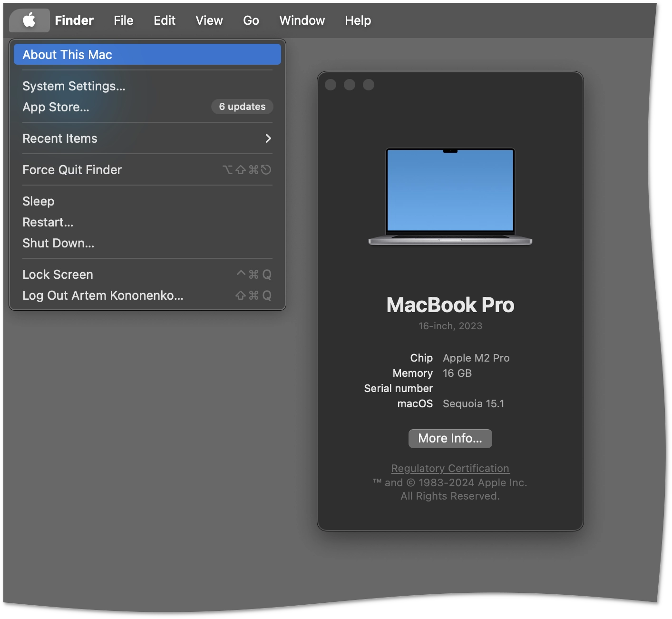Close the About This Mac window

point(331,85)
